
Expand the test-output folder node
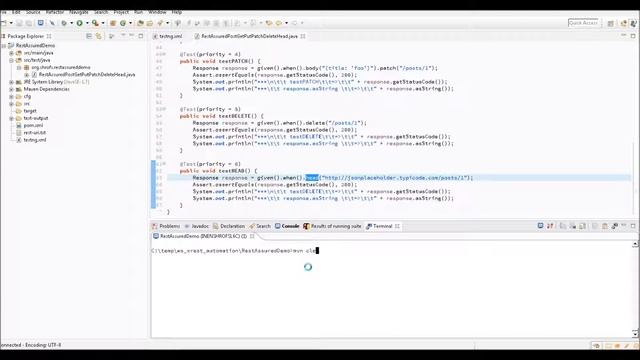point(12,118)
